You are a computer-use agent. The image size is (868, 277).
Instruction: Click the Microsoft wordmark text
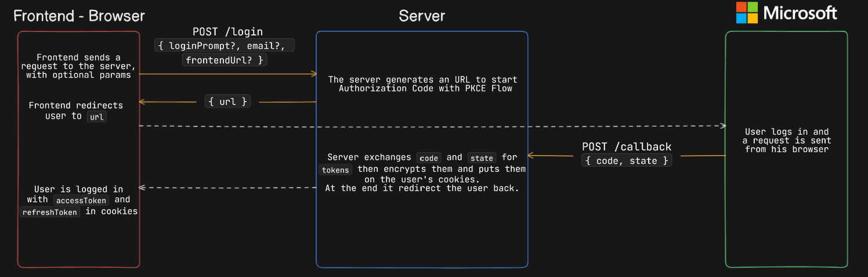coord(800,13)
